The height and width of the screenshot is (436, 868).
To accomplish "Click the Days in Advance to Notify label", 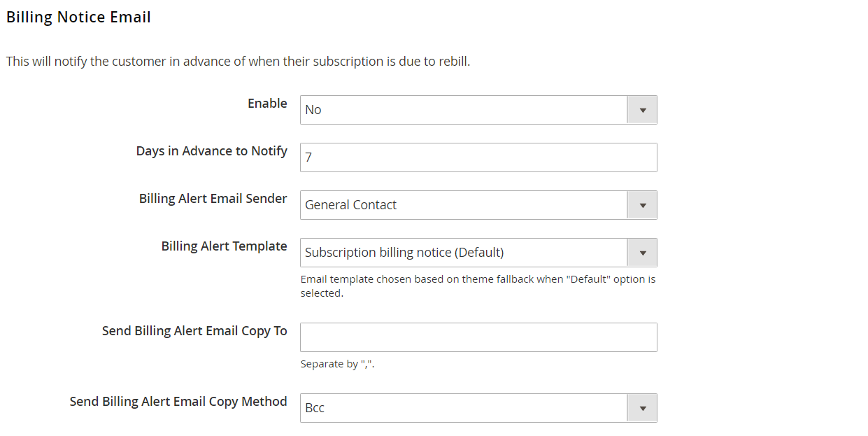I will [212, 151].
